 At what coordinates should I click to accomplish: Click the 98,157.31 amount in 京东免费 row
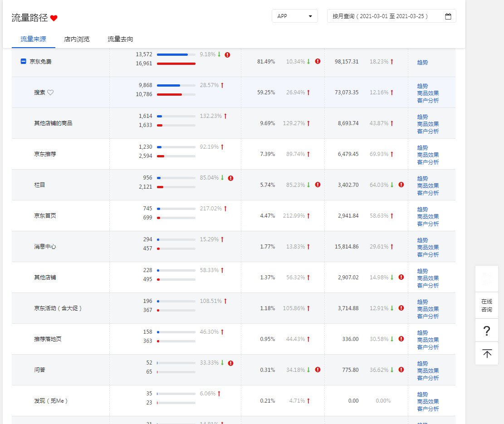347,62
